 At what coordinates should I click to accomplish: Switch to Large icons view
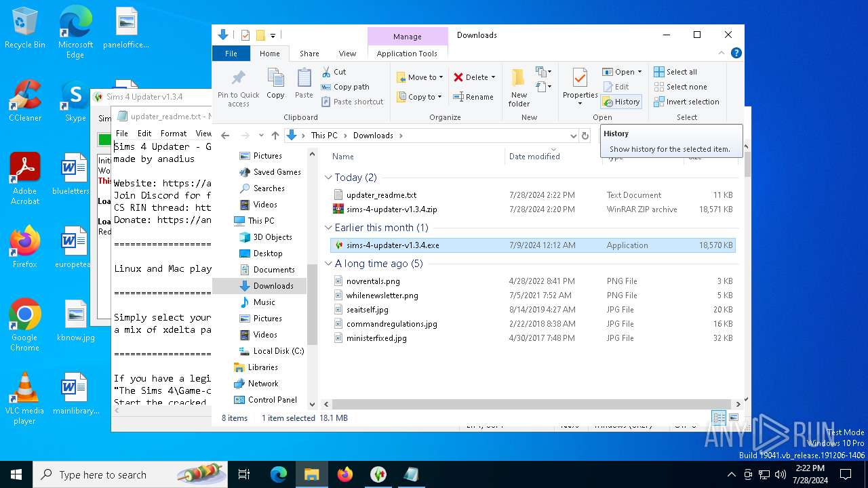[x=733, y=418]
